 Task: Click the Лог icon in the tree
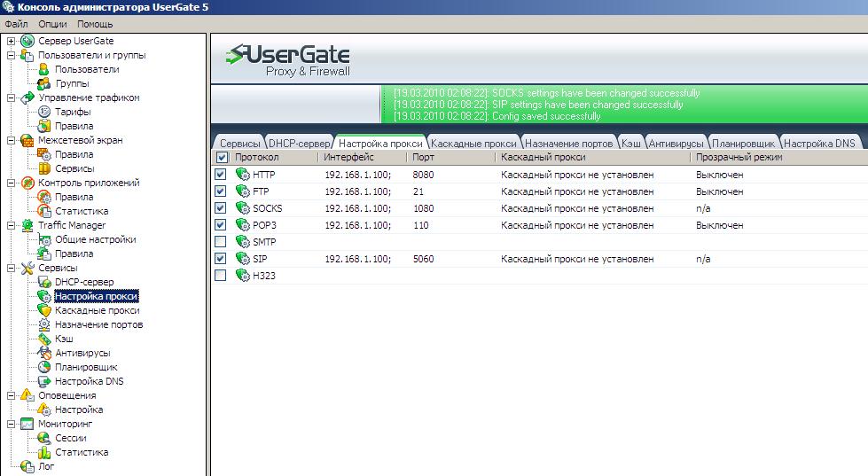pos(27,466)
